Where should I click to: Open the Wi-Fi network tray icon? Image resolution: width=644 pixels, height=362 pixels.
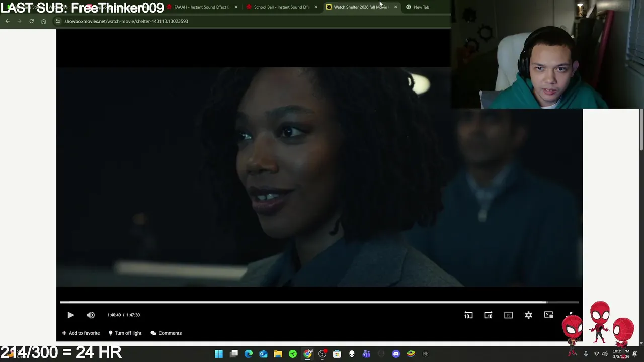[x=597, y=354]
